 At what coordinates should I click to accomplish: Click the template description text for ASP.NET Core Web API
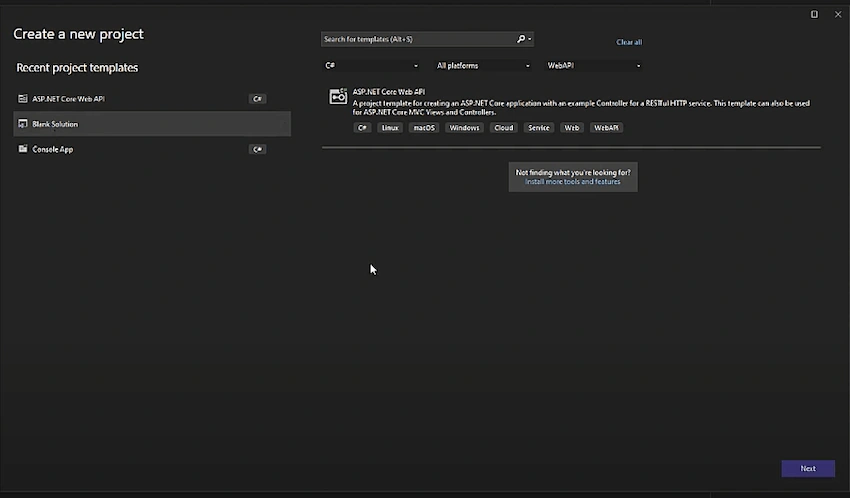pyautogui.click(x=581, y=108)
